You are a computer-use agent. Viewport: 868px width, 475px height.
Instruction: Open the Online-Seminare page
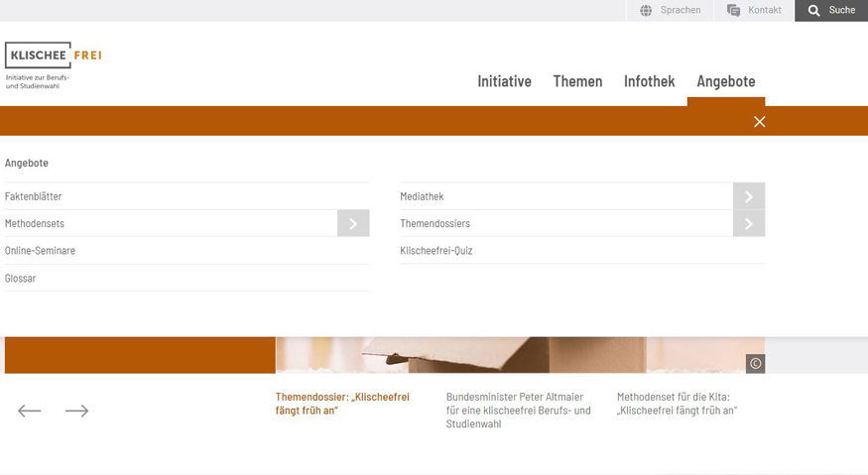tap(40, 251)
